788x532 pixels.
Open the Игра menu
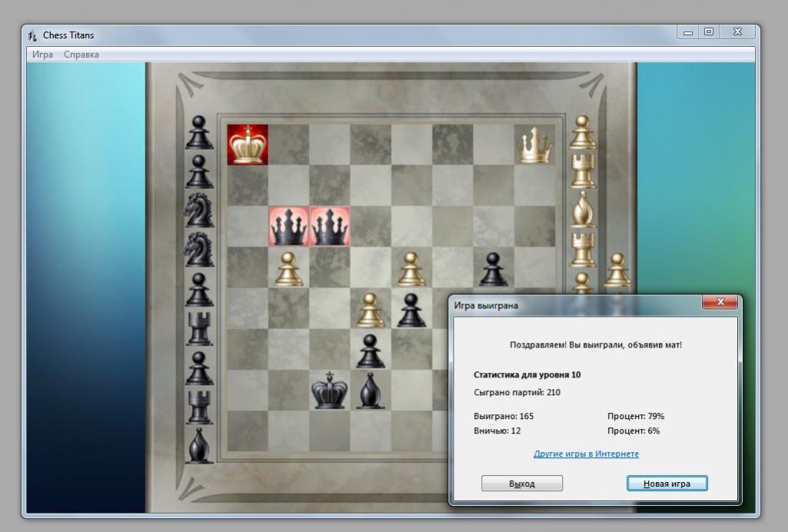tap(42, 55)
